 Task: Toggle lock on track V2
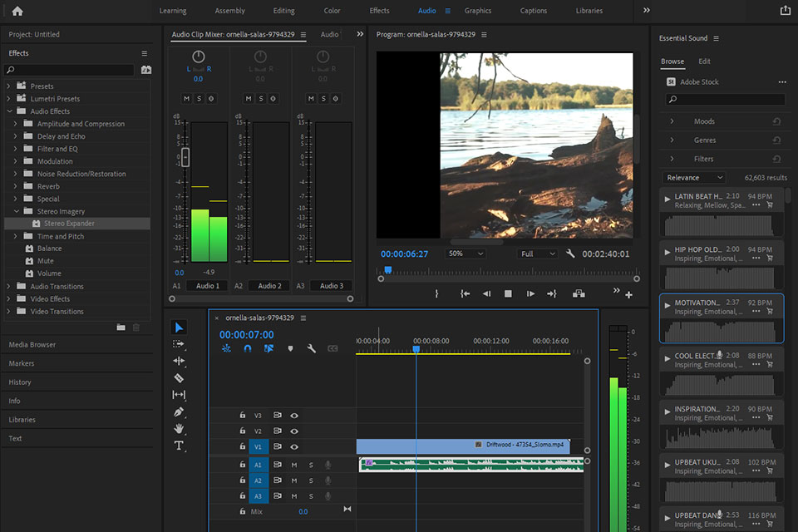[x=243, y=431]
